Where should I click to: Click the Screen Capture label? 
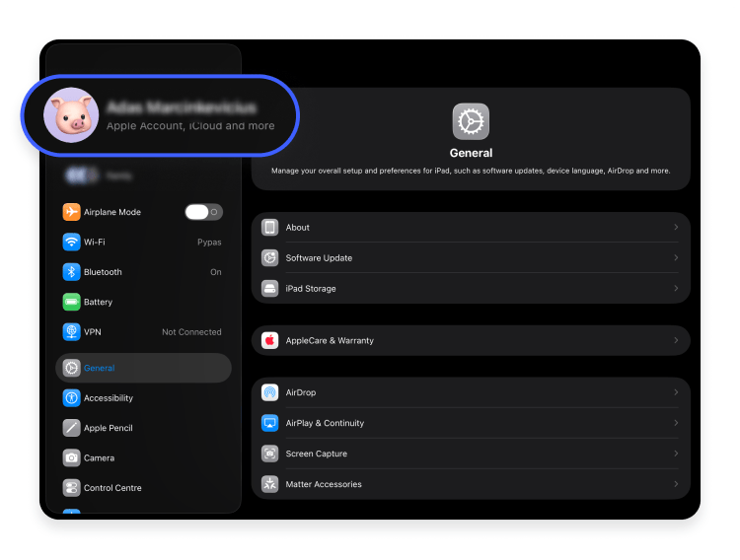click(x=316, y=454)
